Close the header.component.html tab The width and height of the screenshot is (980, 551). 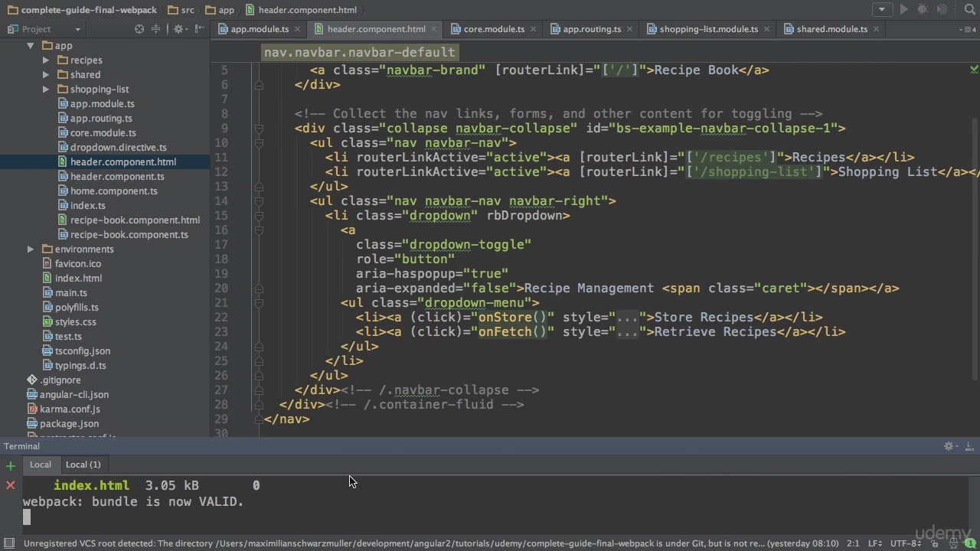[x=434, y=29]
